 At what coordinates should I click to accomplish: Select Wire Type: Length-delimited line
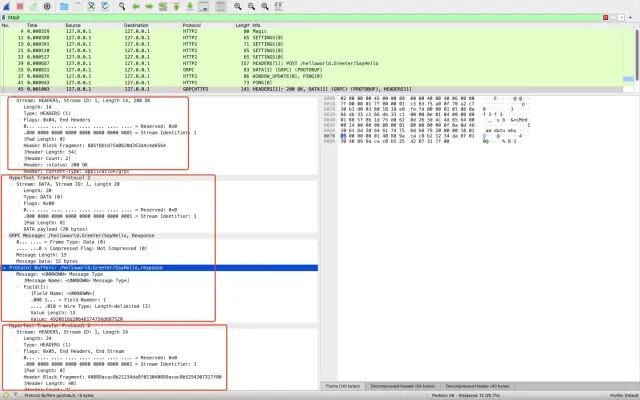click(91, 306)
